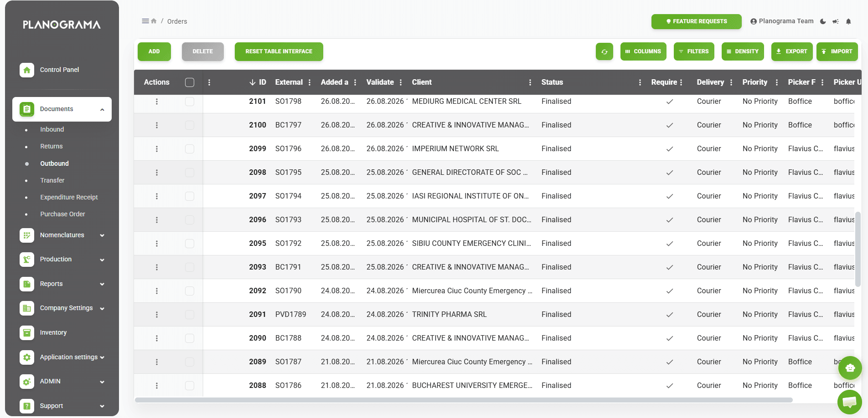Click the horizontal table scrollbar
This screenshot has width=868, height=418.
pos(464,400)
